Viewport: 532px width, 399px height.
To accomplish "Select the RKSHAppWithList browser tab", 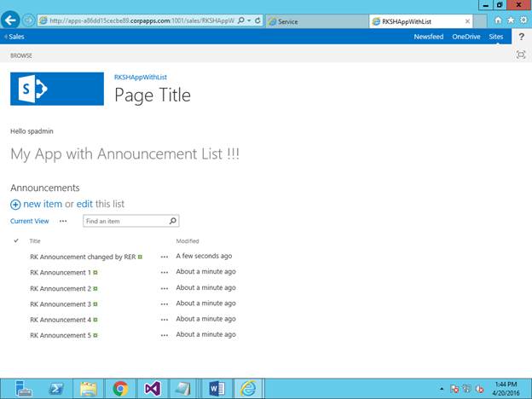I will [420, 21].
